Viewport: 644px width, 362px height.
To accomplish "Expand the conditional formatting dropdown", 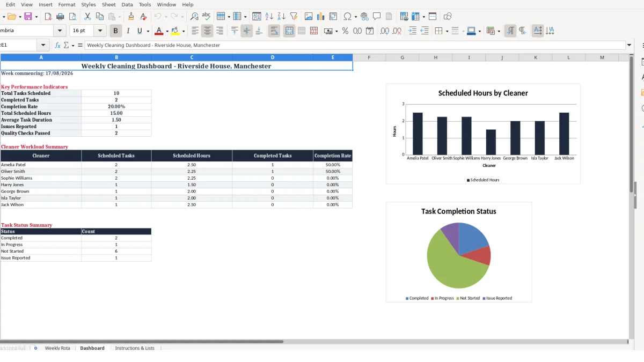I will [499, 31].
